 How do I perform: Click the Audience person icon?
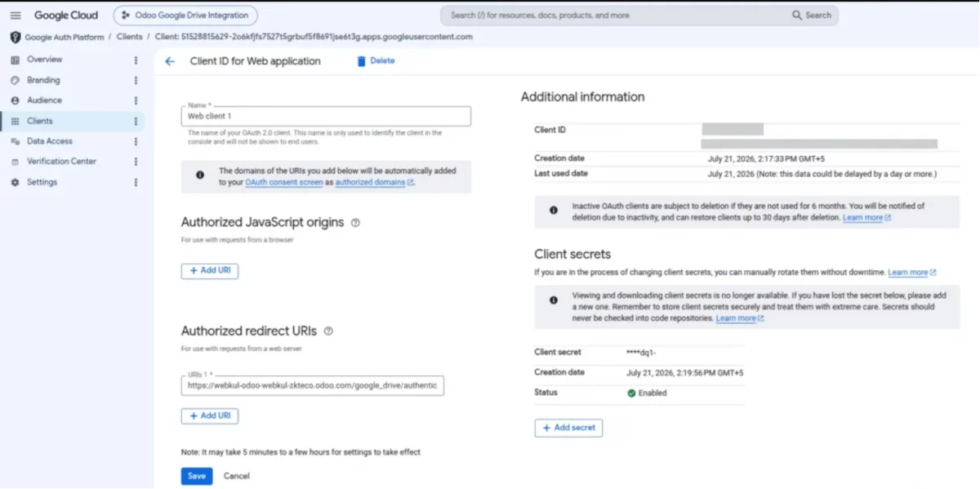point(15,100)
